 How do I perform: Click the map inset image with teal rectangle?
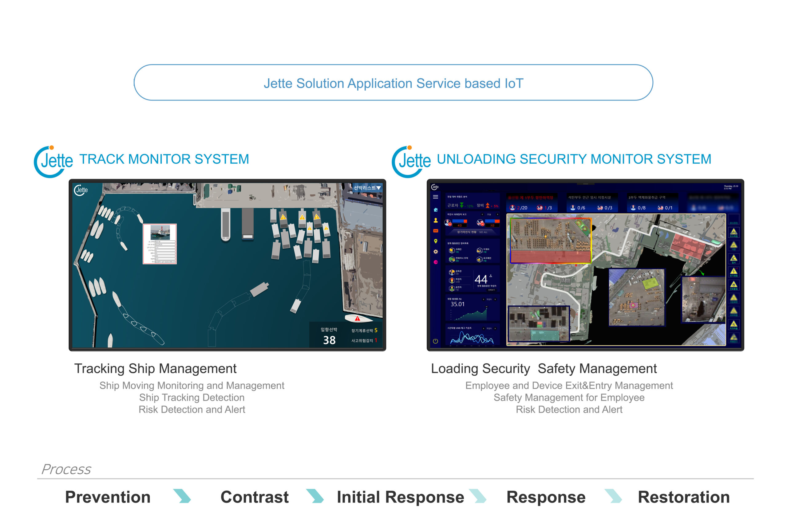pos(539,323)
